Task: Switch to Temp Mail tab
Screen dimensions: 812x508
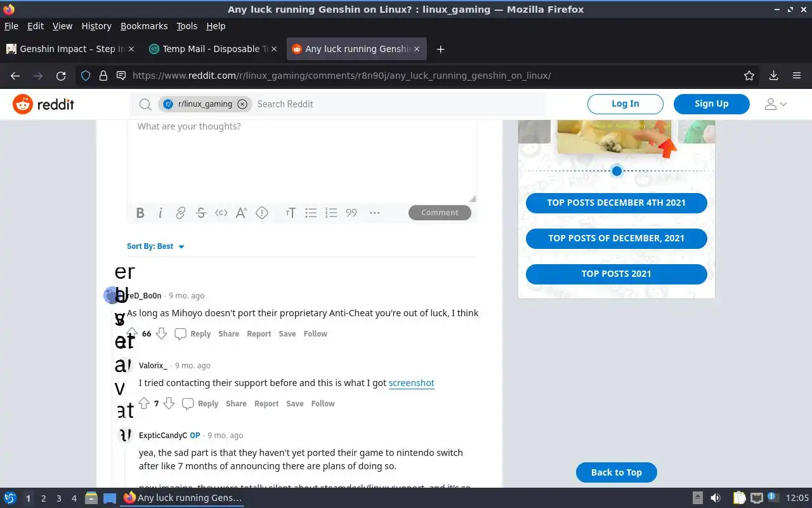Action: [x=213, y=49]
